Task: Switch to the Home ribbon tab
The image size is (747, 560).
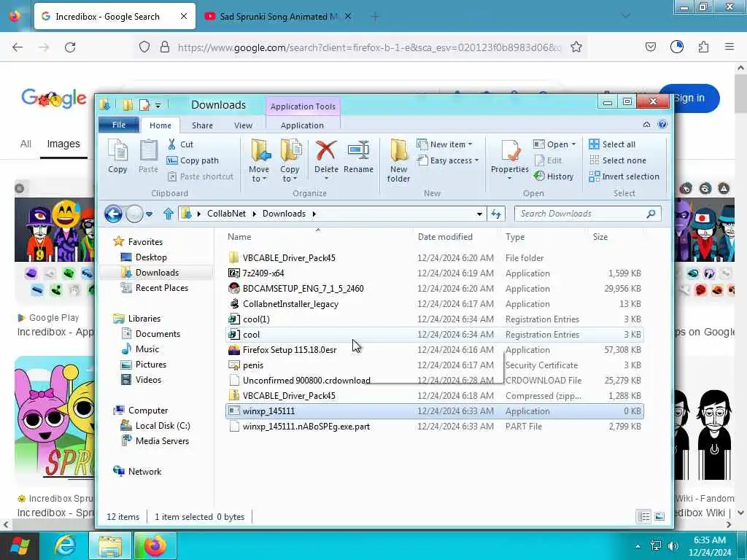Action: [160, 125]
